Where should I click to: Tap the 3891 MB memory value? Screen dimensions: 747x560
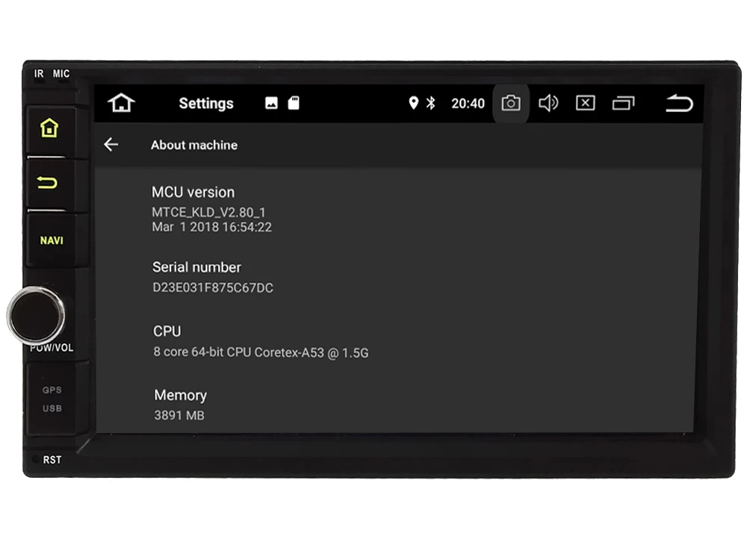coord(179,415)
